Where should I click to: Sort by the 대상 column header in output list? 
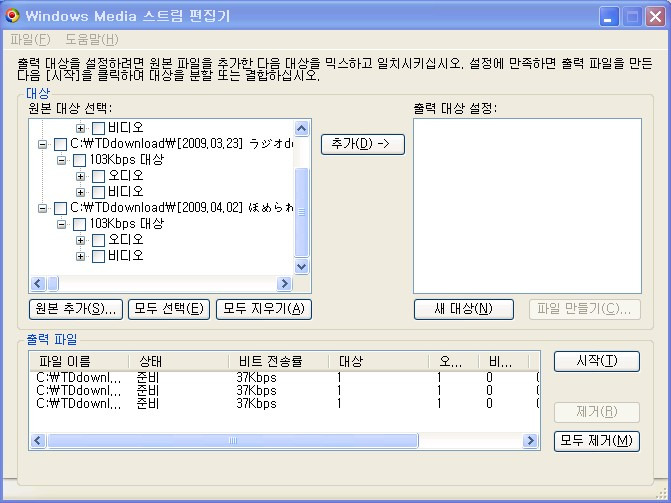coord(379,362)
